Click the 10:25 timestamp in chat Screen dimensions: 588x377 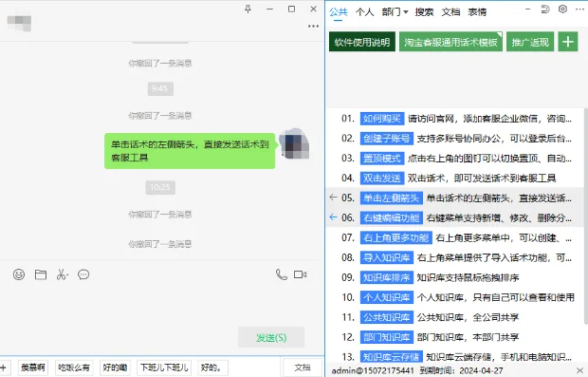coord(160,187)
